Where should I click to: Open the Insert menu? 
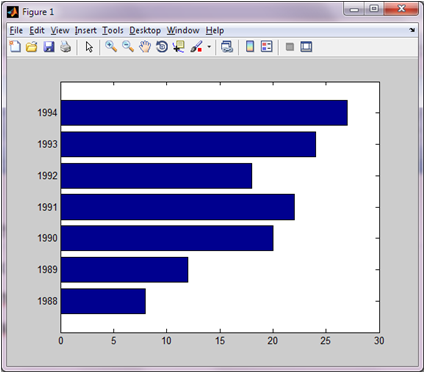86,31
